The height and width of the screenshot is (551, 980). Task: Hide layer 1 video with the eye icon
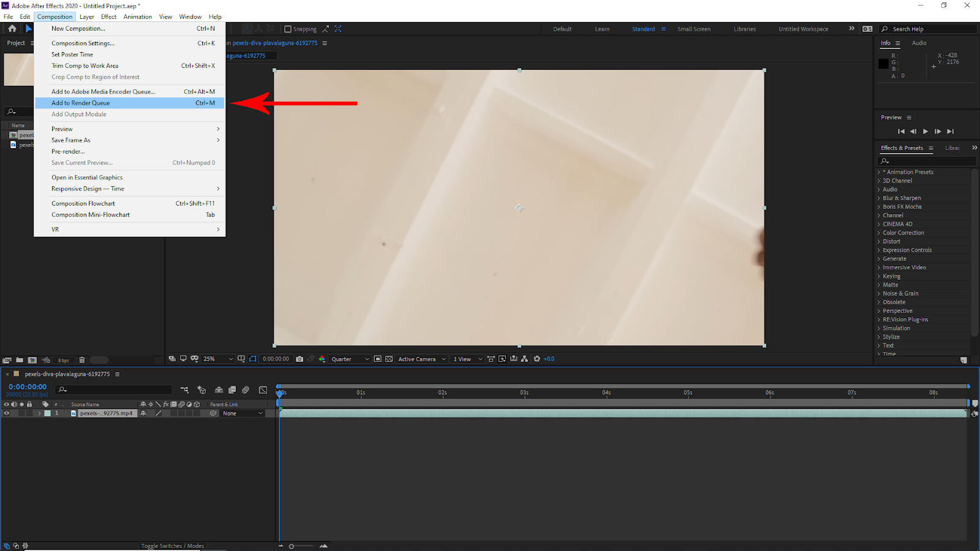7,413
